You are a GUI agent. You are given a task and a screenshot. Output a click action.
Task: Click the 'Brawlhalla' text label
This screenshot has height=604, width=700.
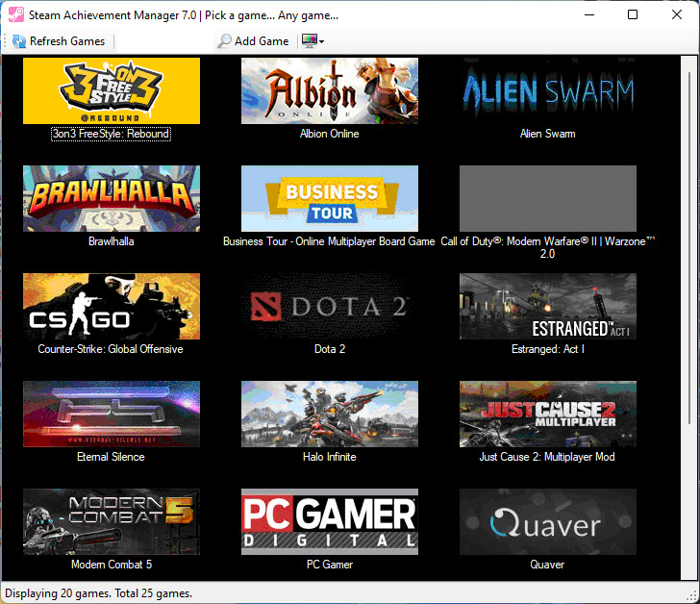[112, 241]
